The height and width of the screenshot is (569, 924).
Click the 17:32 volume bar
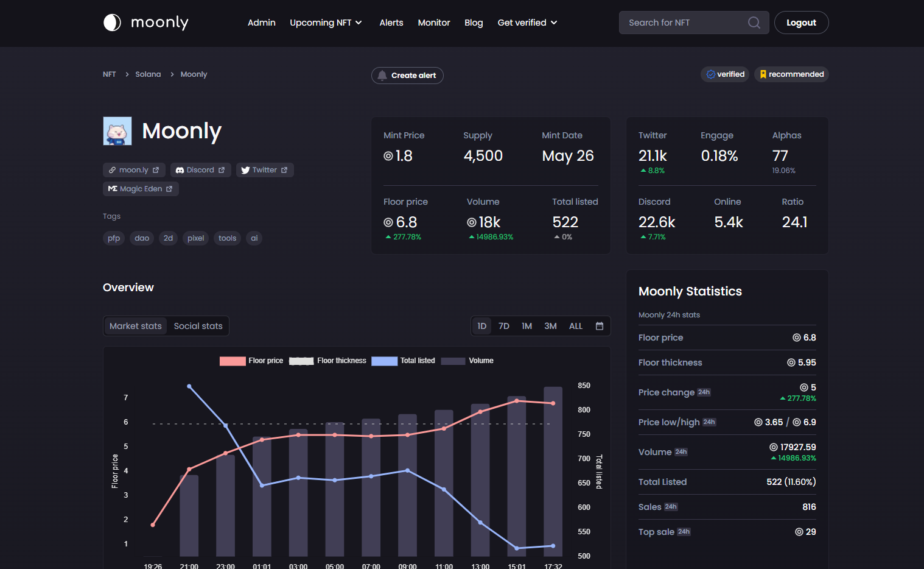(553, 472)
